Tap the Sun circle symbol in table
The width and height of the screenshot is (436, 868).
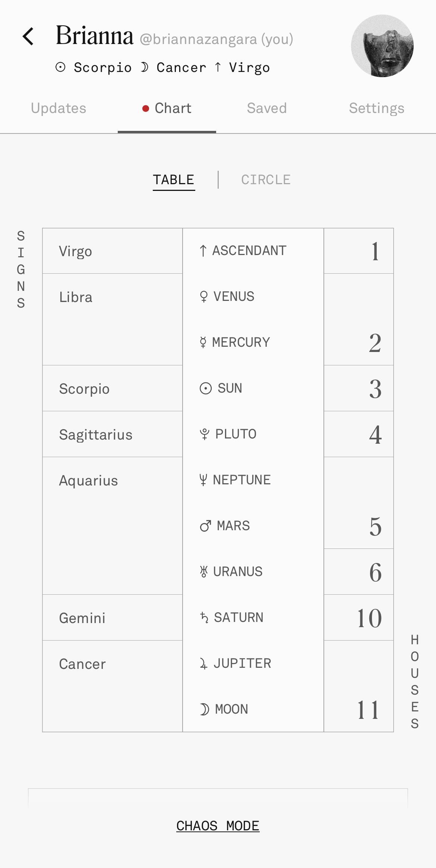(x=206, y=389)
